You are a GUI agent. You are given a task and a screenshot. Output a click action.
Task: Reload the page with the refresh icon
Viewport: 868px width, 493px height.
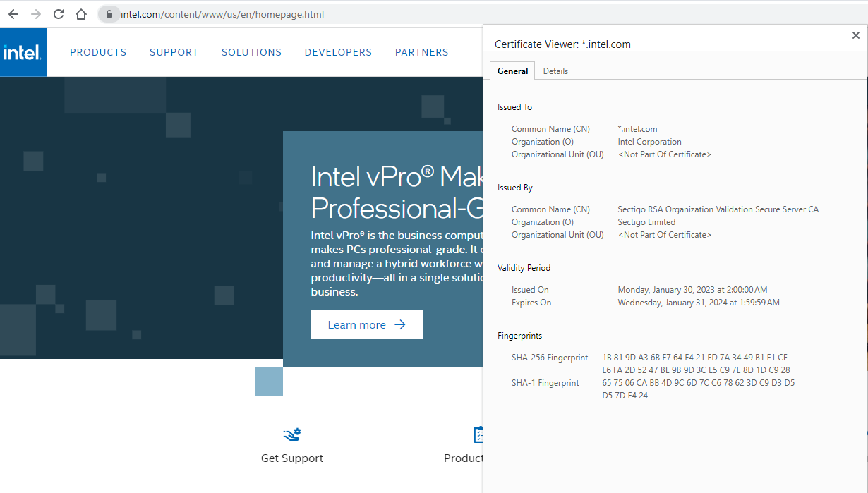tap(59, 14)
